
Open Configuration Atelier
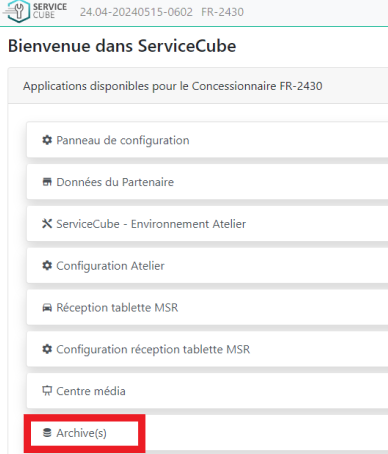point(207,265)
